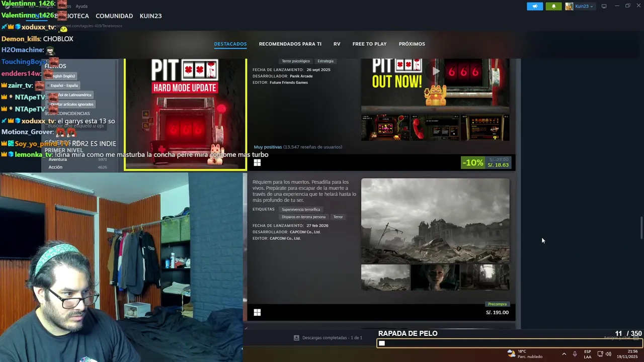This screenshot has height=362, width=644.
Task: Select first small PIT screenshot thumbnail
Action: point(385,128)
